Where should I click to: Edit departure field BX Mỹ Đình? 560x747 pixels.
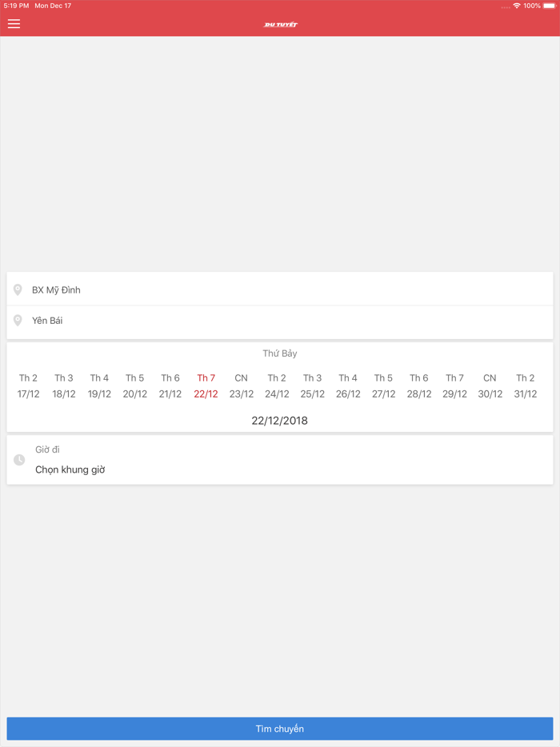(x=280, y=290)
